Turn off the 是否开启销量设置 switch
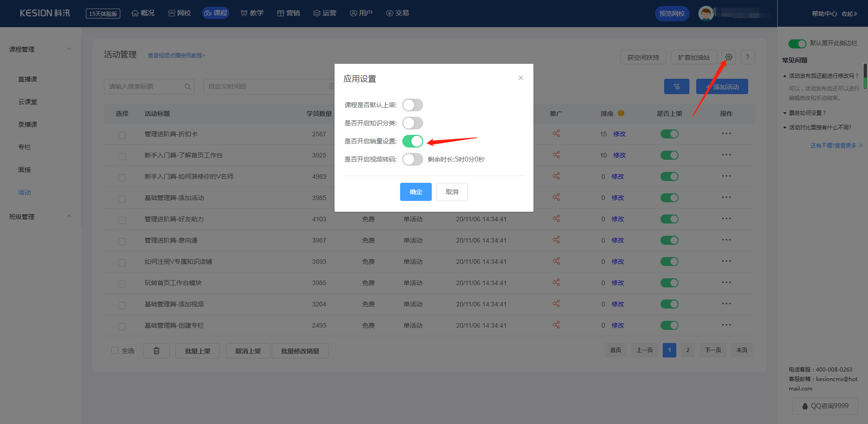 tap(412, 141)
